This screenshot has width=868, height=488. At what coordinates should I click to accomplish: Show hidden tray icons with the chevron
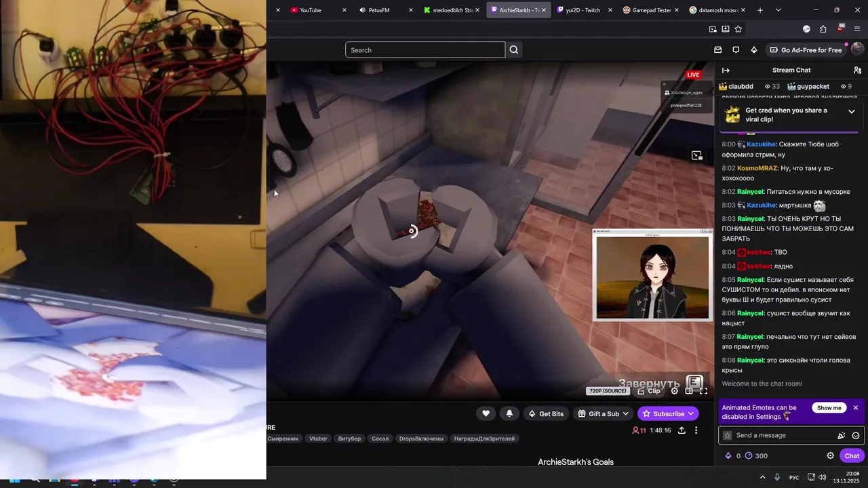point(762,477)
